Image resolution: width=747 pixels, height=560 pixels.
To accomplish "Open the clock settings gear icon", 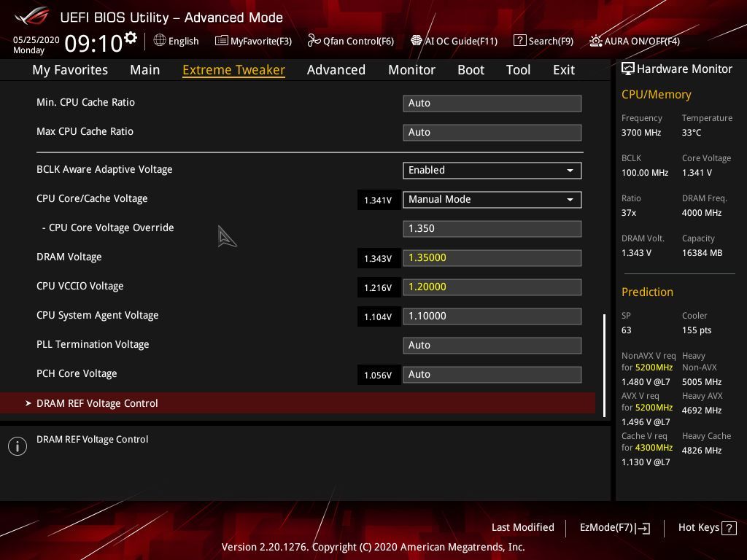I will tap(130, 38).
